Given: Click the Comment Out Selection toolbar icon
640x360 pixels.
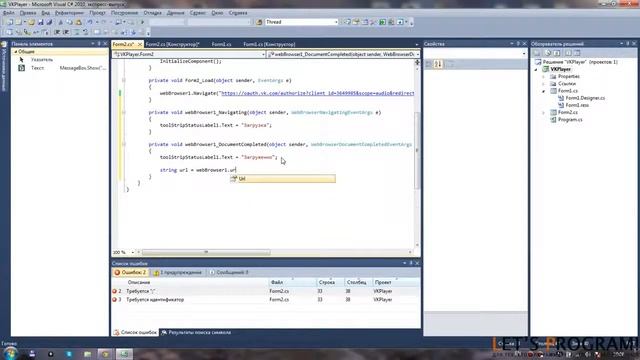Looking at the screenshot, I should (76, 32).
